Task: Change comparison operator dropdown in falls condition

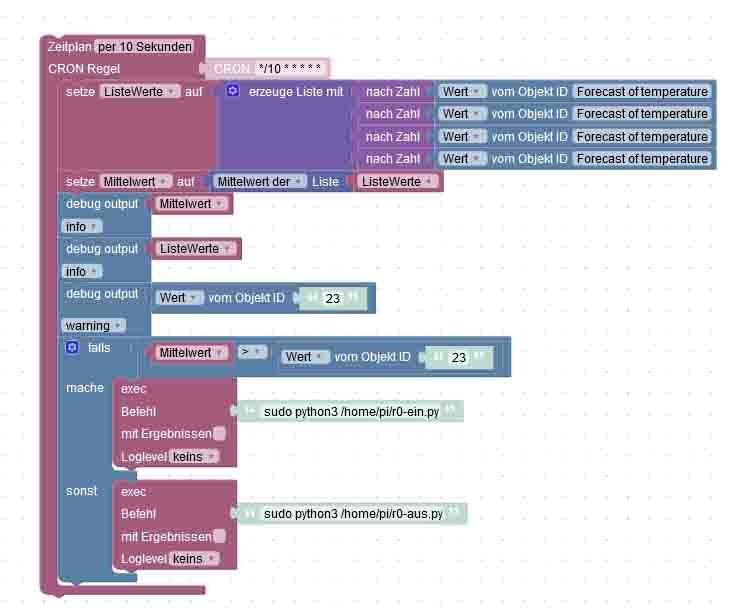Action: [x=252, y=352]
